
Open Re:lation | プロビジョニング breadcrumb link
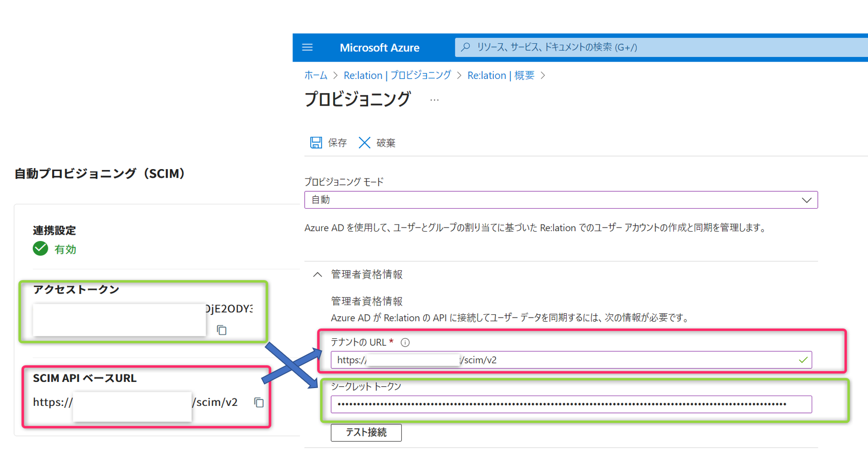(x=397, y=76)
